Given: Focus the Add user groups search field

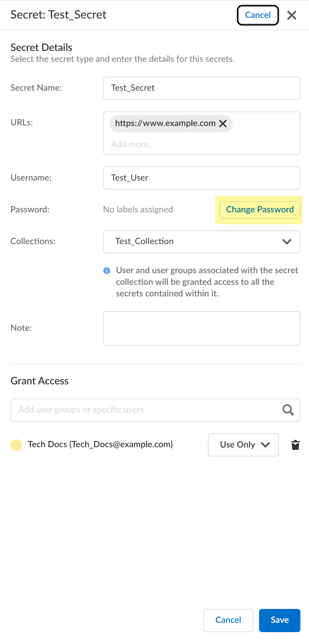Looking at the screenshot, I should tap(145, 410).
